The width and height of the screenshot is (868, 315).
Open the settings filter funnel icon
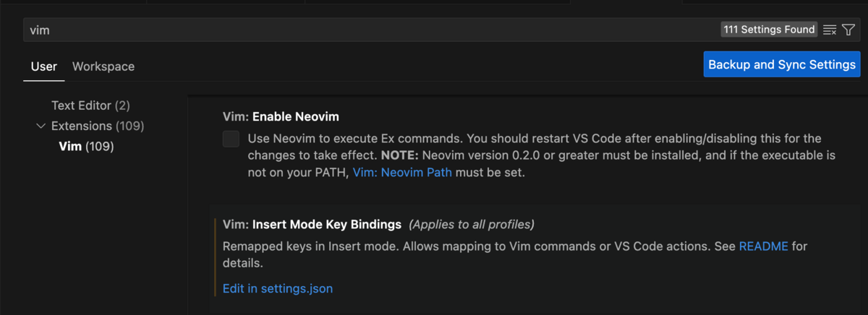click(x=848, y=30)
